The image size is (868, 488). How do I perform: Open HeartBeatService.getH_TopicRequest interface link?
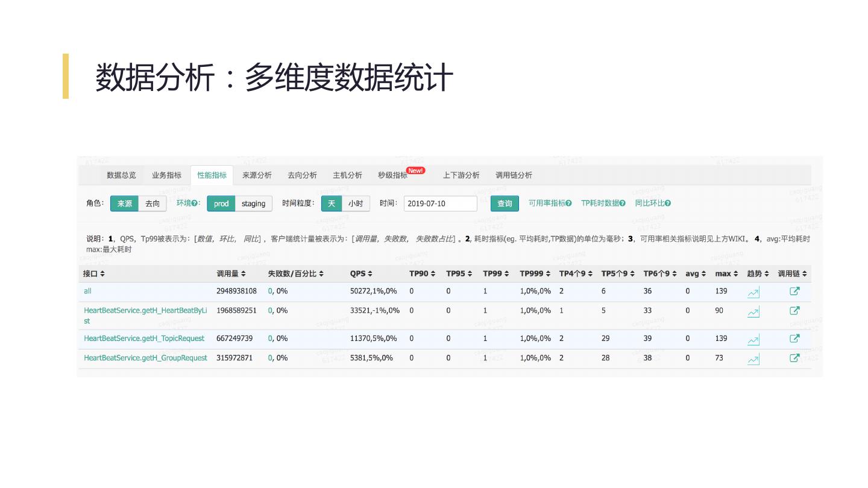pyautogui.click(x=144, y=339)
